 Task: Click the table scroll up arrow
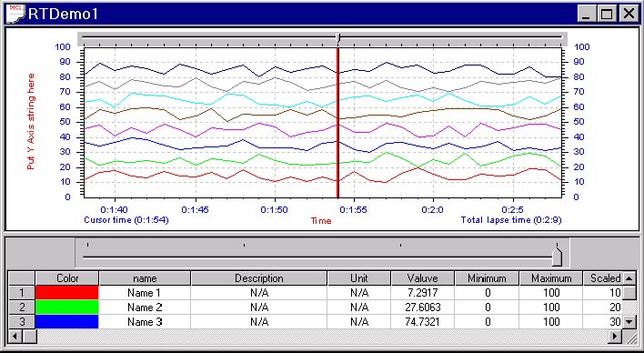click(629, 278)
